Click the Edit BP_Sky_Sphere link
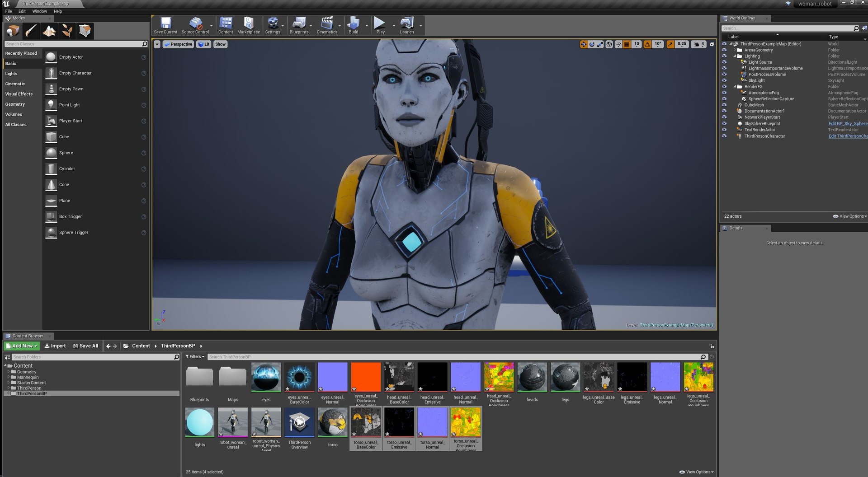 (848, 124)
